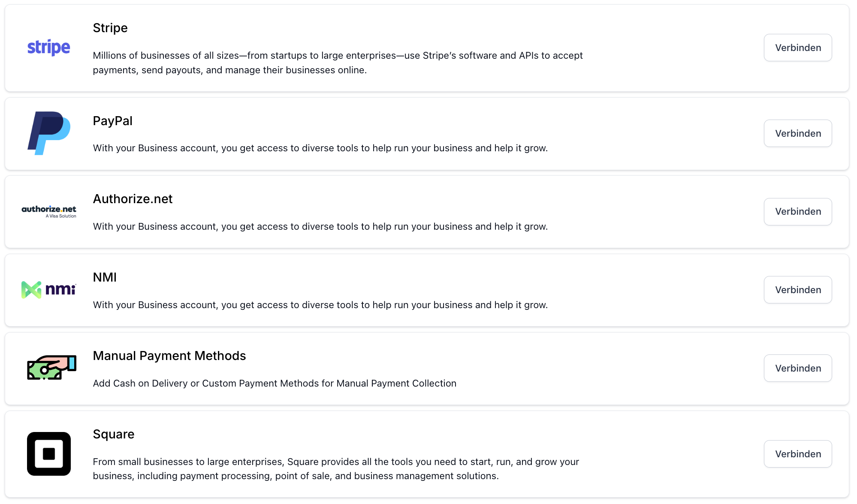Click the NMI logo icon
857x504 pixels.
point(48,290)
